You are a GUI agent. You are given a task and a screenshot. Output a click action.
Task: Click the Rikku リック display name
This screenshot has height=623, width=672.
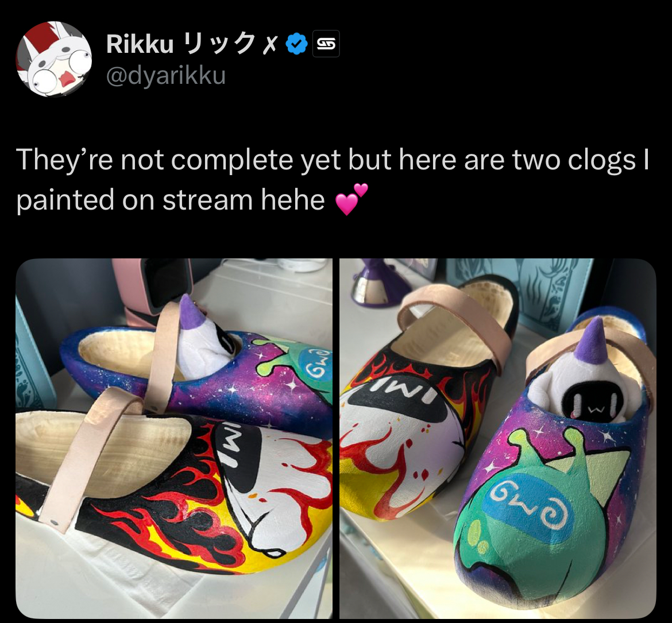coord(192,44)
